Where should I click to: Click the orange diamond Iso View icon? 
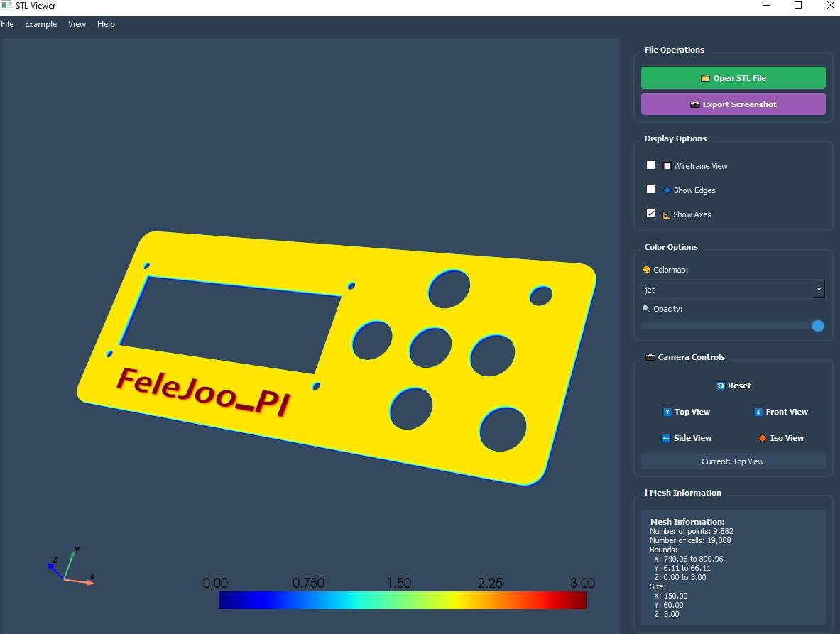point(763,438)
